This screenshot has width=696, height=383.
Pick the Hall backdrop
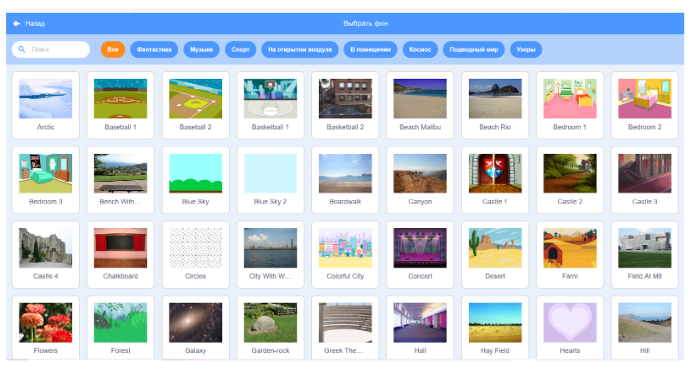pyautogui.click(x=420, y=328)
